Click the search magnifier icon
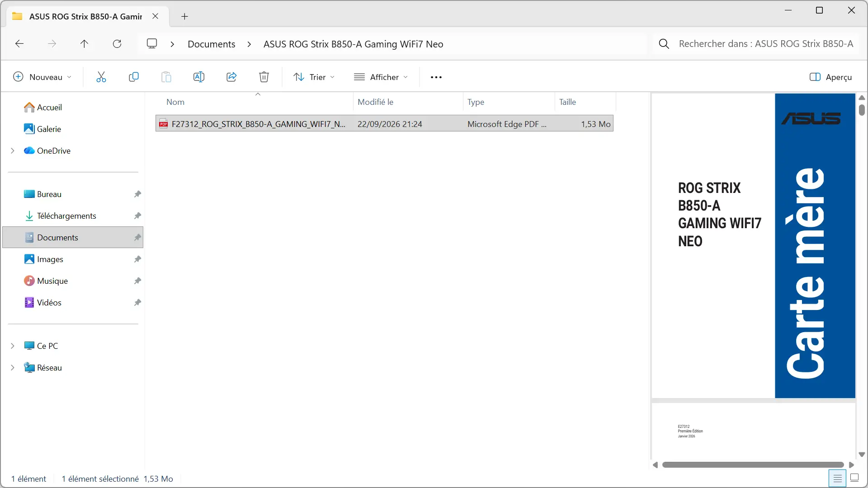868x488 pixels. pyautogui.click(x=664, y=44)
